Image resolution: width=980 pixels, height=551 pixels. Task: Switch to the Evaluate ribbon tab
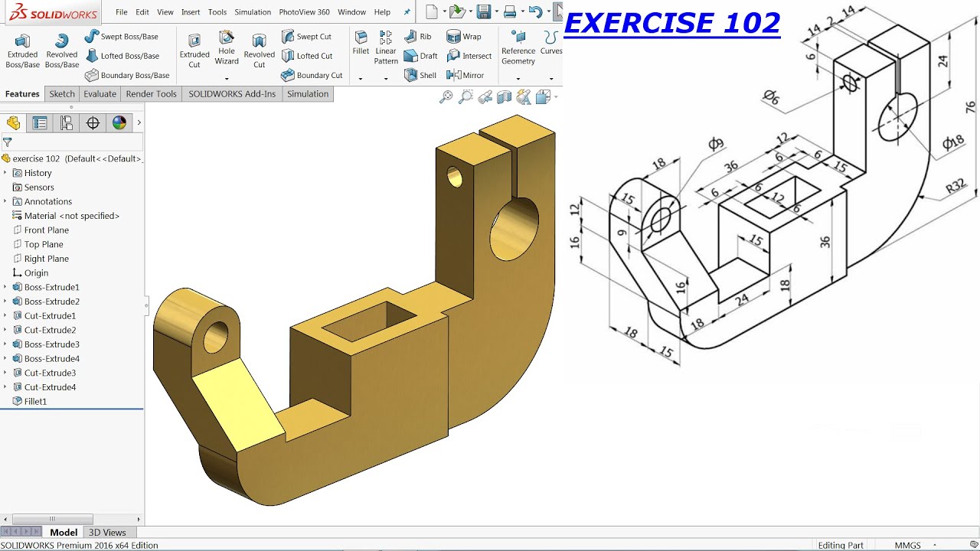[x=100, y=94]
